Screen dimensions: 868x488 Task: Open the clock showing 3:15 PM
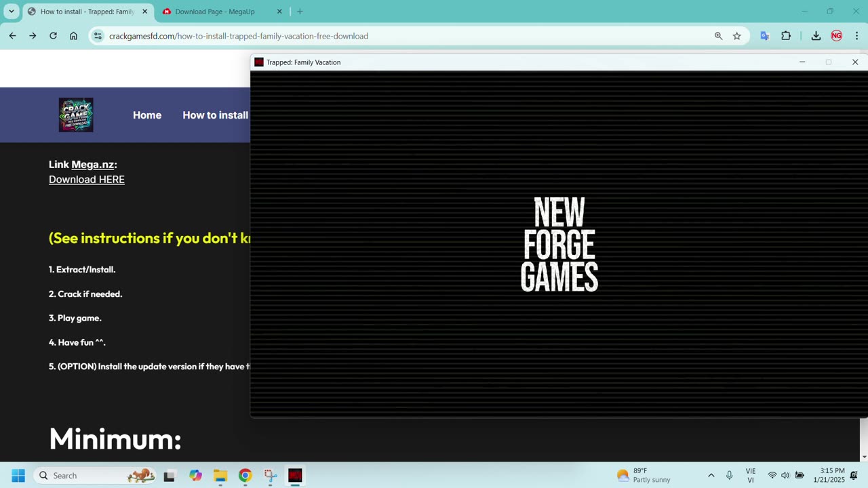[829, 475]
